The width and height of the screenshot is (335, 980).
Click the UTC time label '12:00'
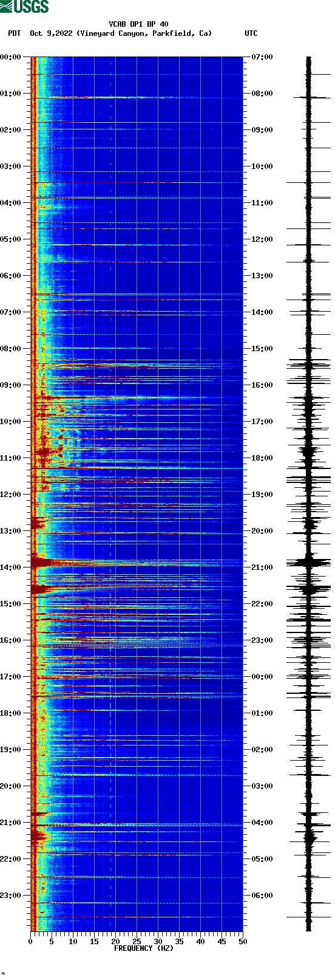[262, 239]
